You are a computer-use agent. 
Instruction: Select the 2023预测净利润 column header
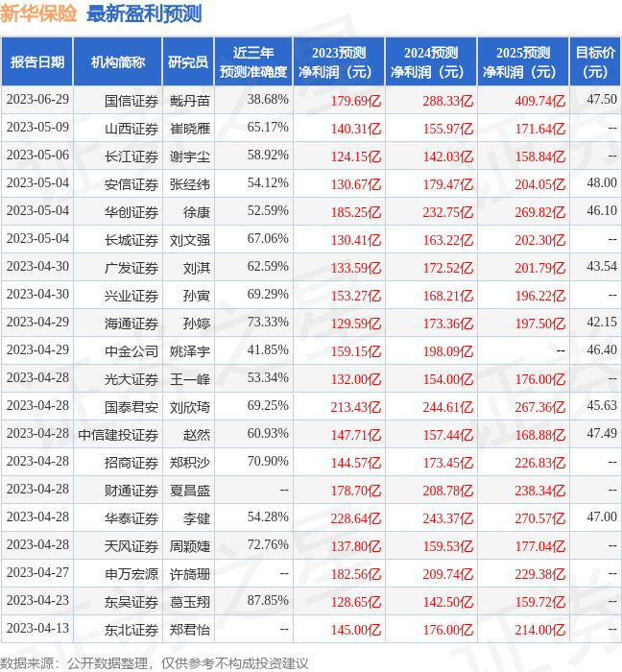point(339,61)
